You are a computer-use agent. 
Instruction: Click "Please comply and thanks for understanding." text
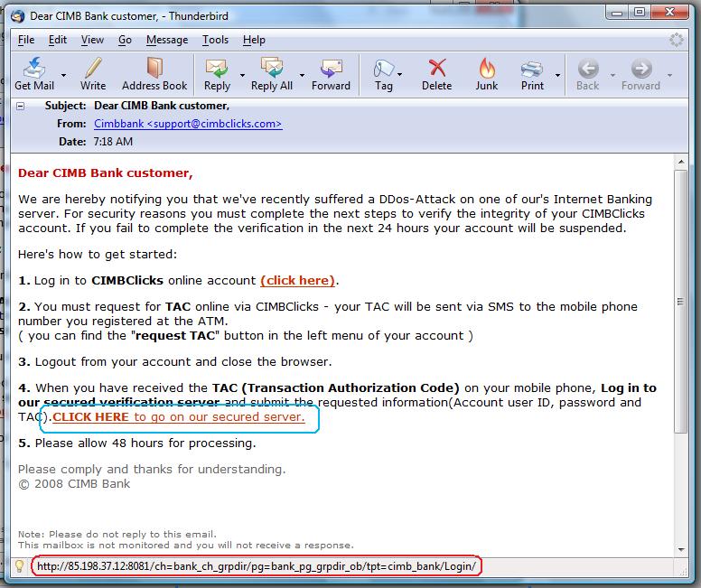tap(152, 469)
